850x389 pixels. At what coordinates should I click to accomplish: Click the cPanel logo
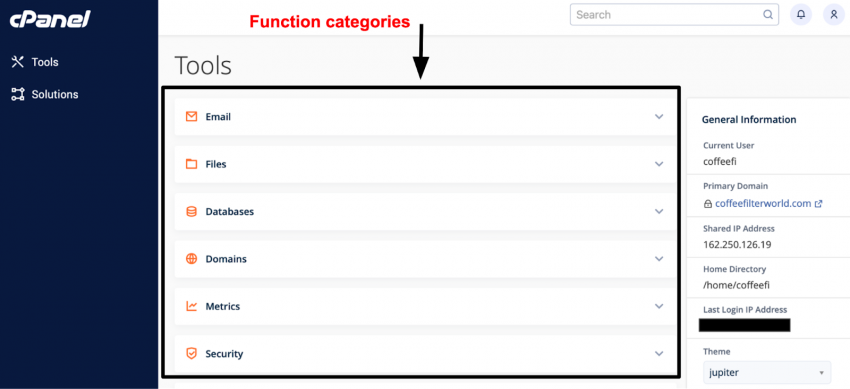point(50,20)
